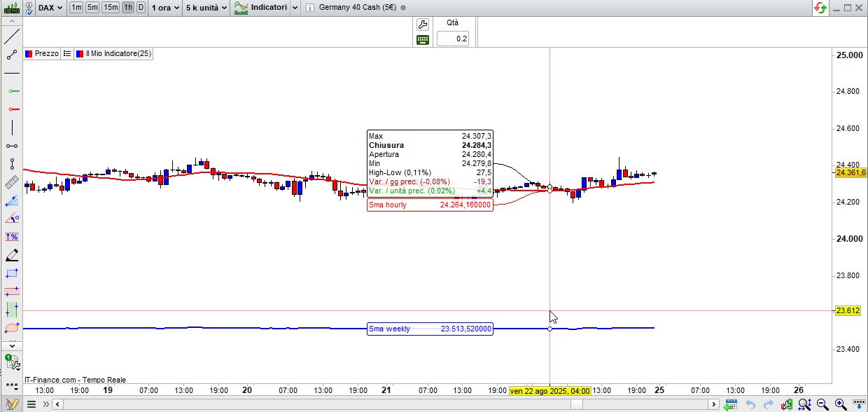Image resolution: width=868 pixels, height=412 pixels.
Task: Click the horizontal scrollbar left arrow
Action: point(58,404)
